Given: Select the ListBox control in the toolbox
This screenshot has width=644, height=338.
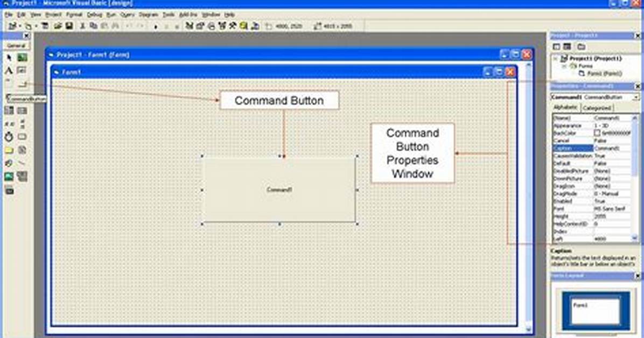Looking at the screenshot, I should (x=22, y=110).
